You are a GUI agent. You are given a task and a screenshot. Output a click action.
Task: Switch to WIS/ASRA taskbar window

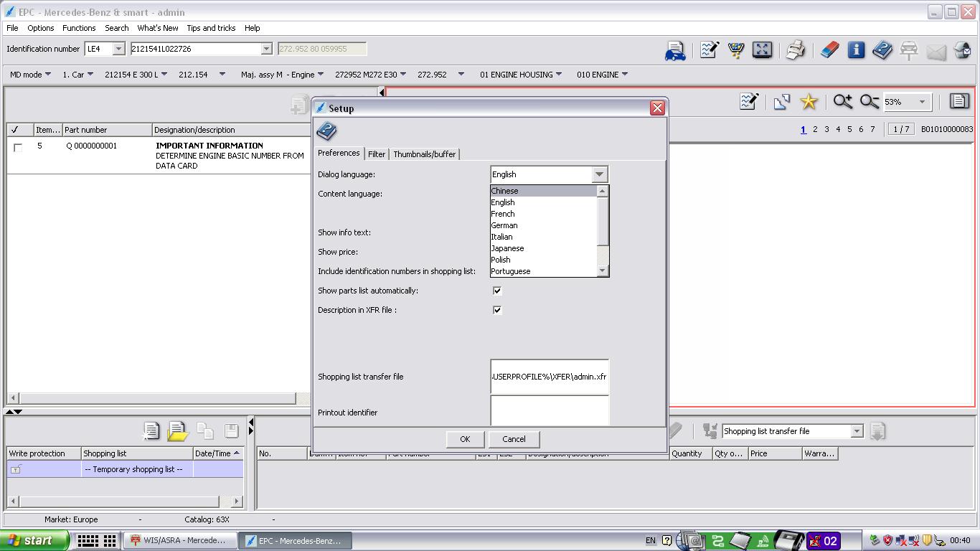[179, 541]
